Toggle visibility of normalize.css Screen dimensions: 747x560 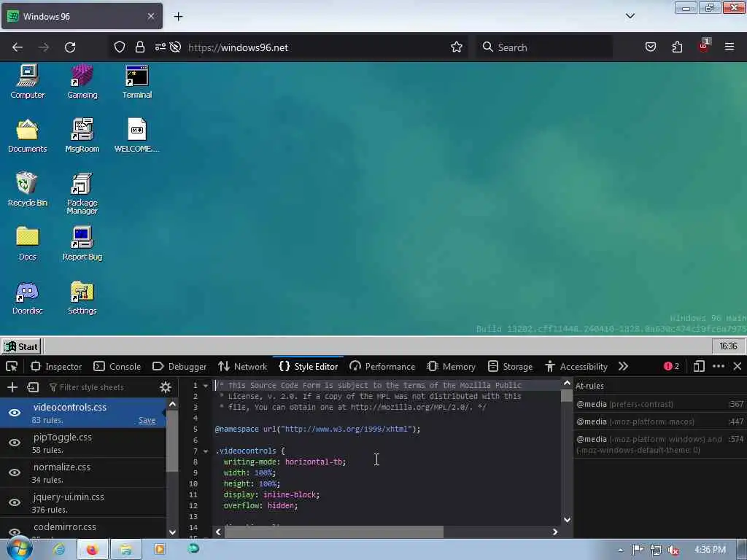click(x=15, y=472)
